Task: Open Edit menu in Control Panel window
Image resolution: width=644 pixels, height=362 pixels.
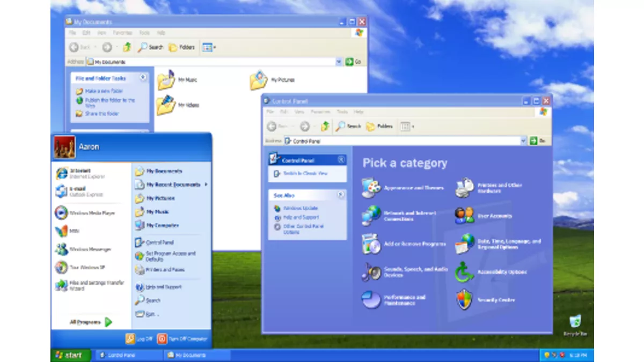Action: (x=284, y=112)
